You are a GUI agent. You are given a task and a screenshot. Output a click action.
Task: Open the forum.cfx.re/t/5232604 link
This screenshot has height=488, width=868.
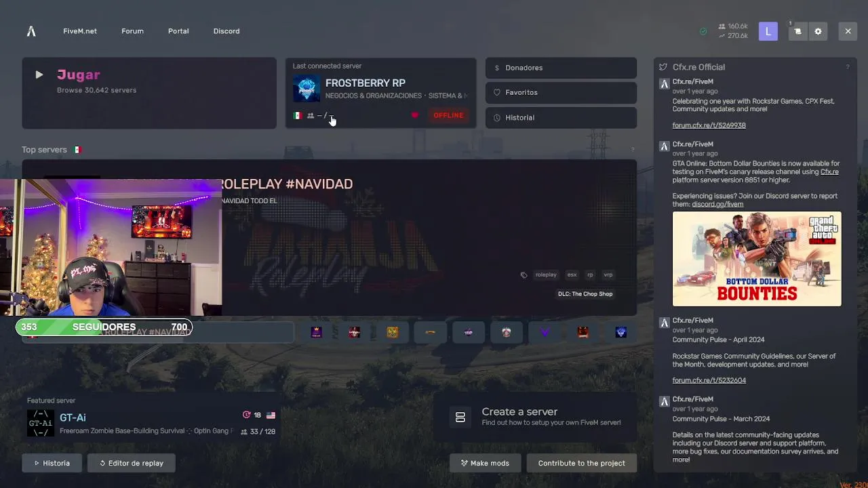point(709,380)
